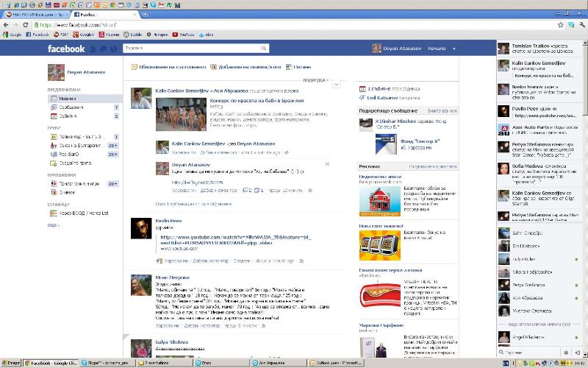This screenshot has height=368, width=588.
Task: Click the search magnifier button
Action: [264, 48]
